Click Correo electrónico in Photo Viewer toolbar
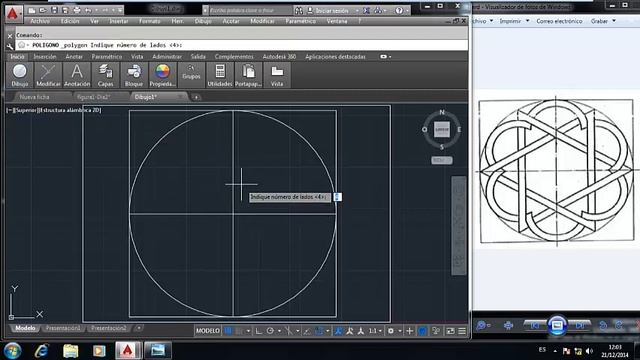The width and height of the screenshot is (640, 360). pyautogui.click(x=559, y=21)
